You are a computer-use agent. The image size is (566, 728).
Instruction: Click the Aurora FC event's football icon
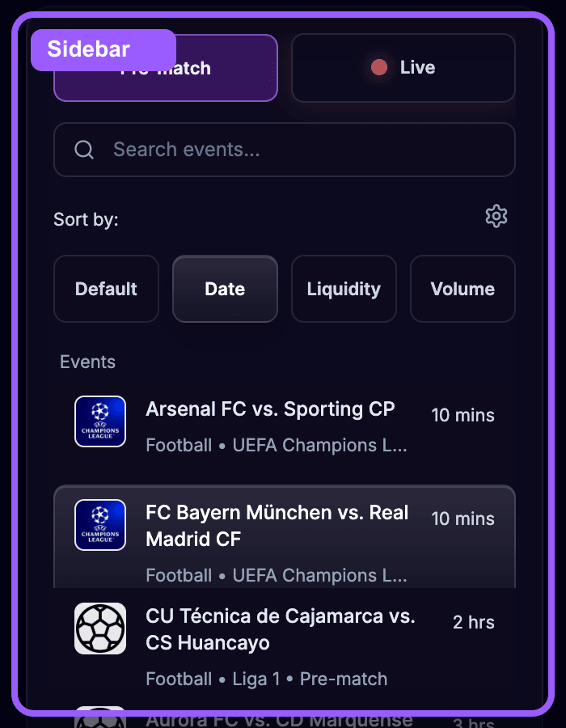99,718
